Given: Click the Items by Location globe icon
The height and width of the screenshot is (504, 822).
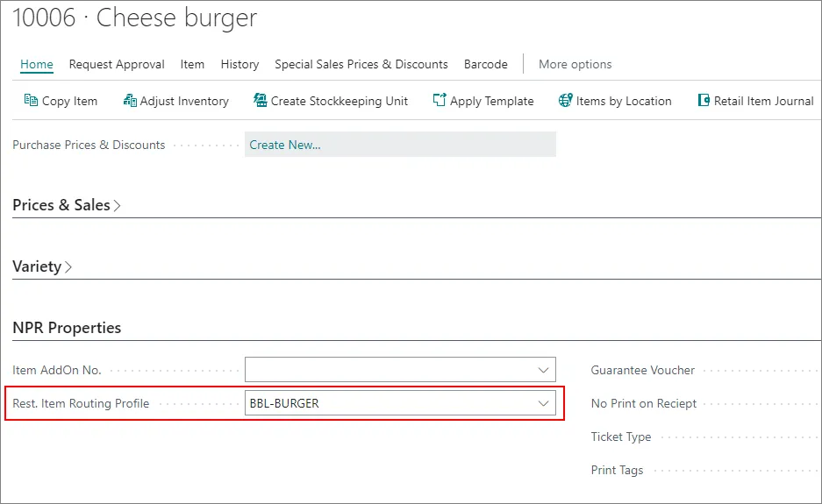Looking at the screenshot, I should pyautogui.click(x=565, y=100).
